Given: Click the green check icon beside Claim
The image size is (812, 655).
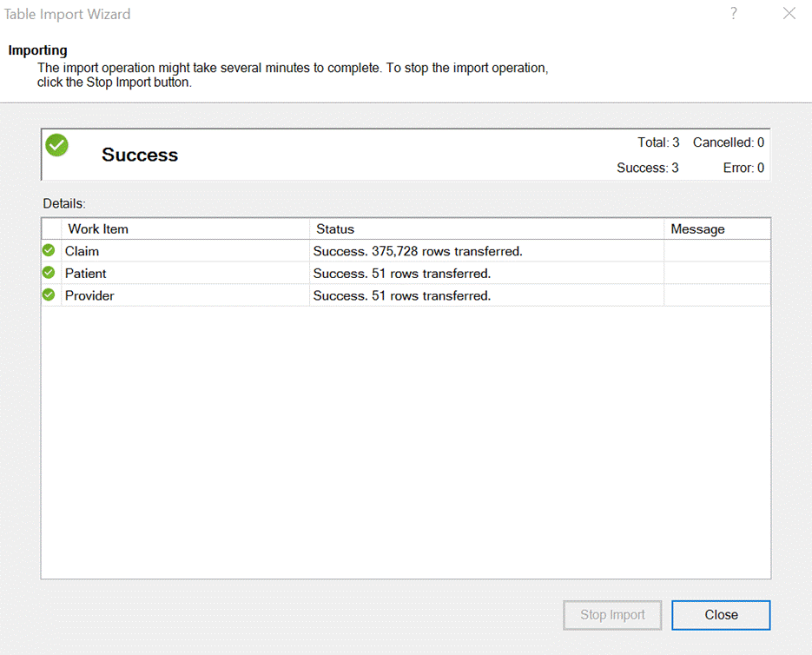Looking at the screenshot, I should [x=49, y=250].
